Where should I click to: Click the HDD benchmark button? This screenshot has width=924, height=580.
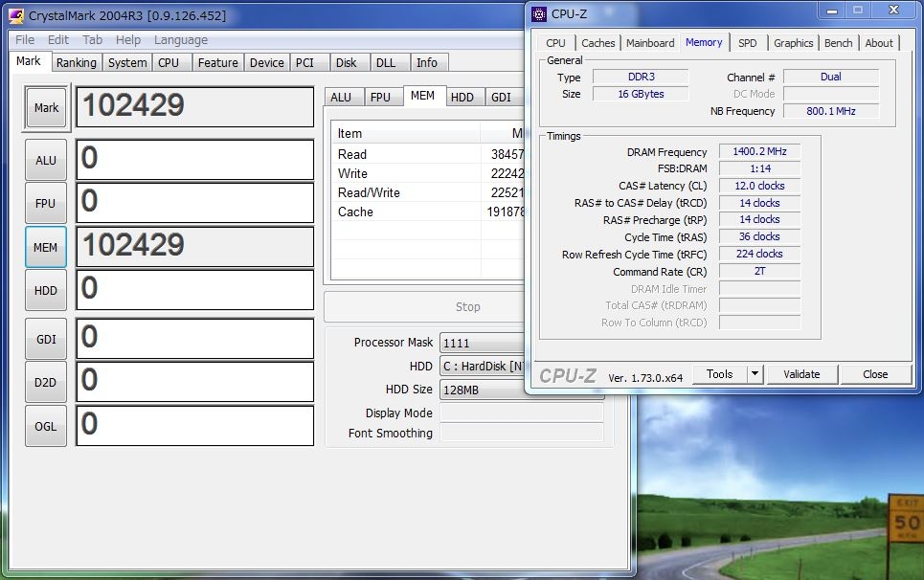coord(46,290)
